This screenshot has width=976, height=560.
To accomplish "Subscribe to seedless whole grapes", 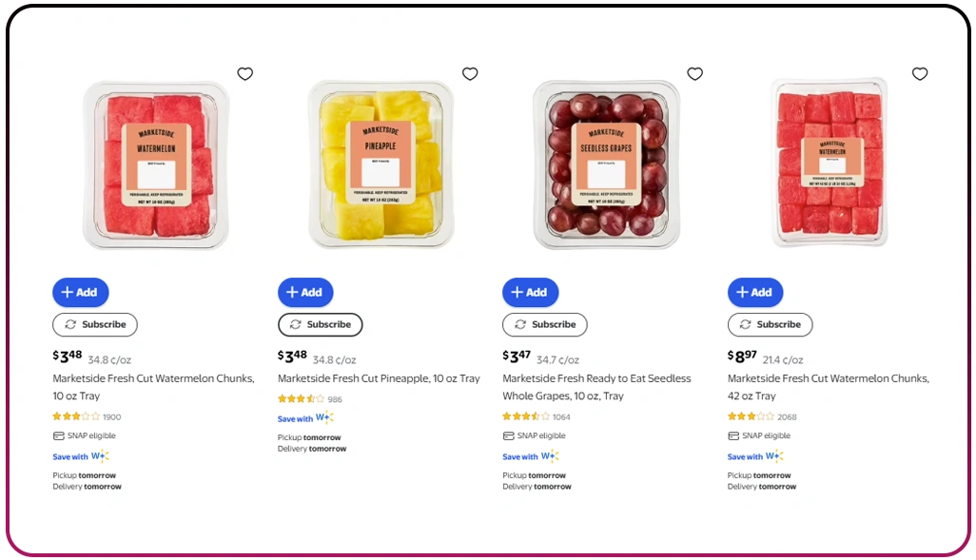I will click(x=545, y=324).
